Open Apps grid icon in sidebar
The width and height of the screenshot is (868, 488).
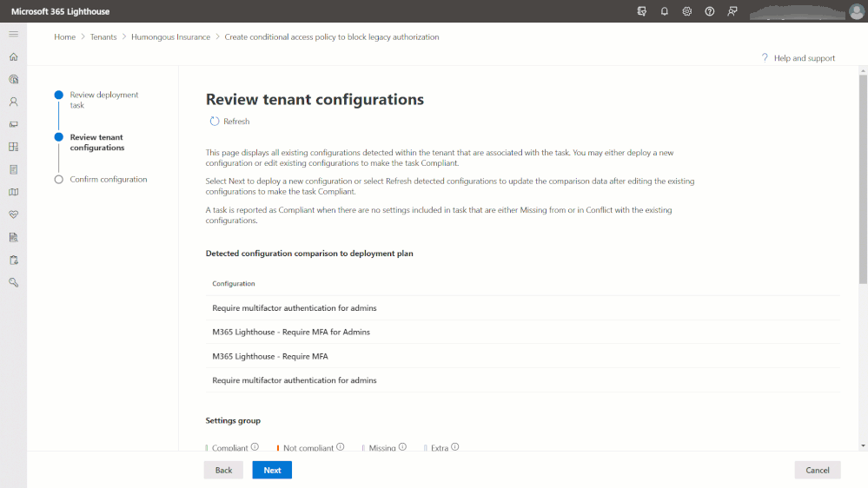(x=13, y=147)
